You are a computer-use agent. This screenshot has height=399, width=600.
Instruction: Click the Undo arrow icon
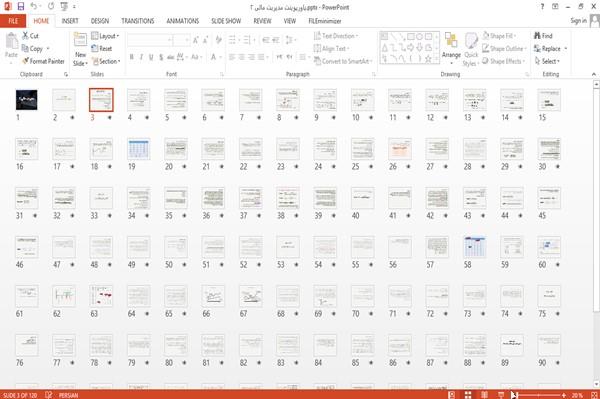34,7
